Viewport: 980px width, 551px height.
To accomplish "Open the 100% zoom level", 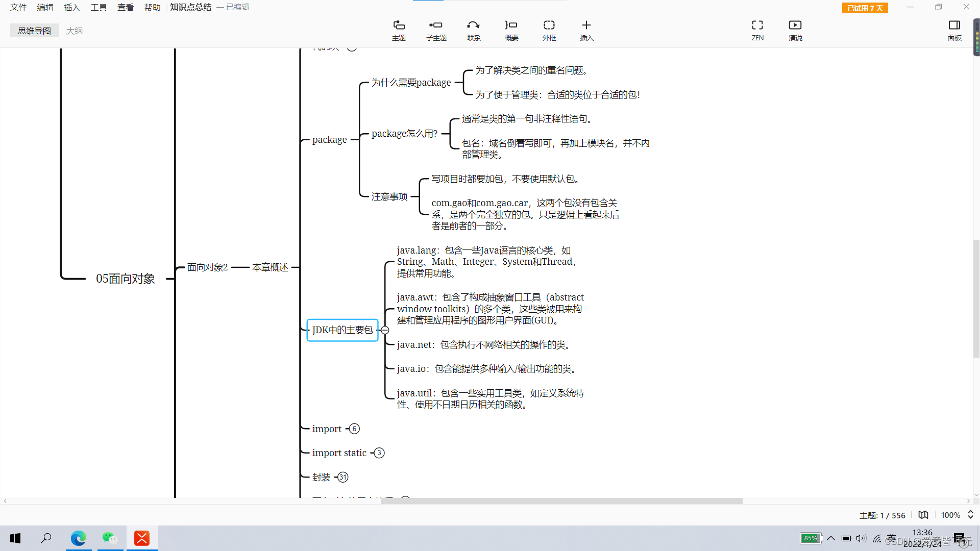I will [950, 515].
